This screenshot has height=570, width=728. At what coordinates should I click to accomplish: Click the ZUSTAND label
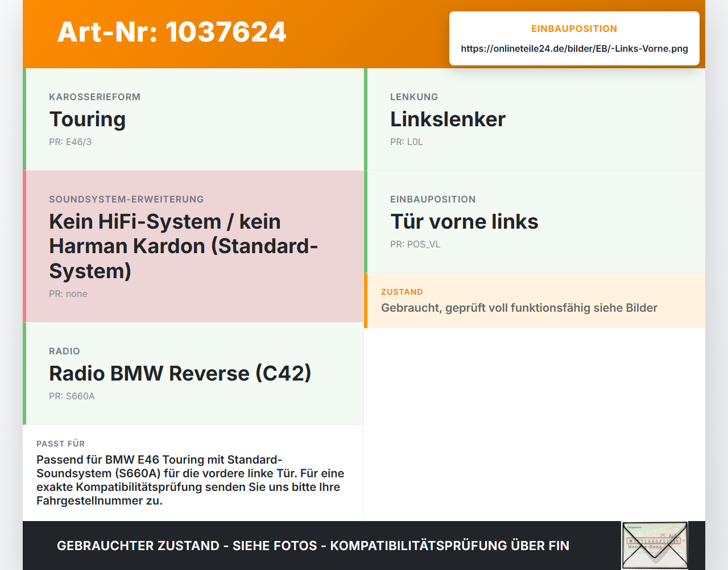tap(402, 292)
